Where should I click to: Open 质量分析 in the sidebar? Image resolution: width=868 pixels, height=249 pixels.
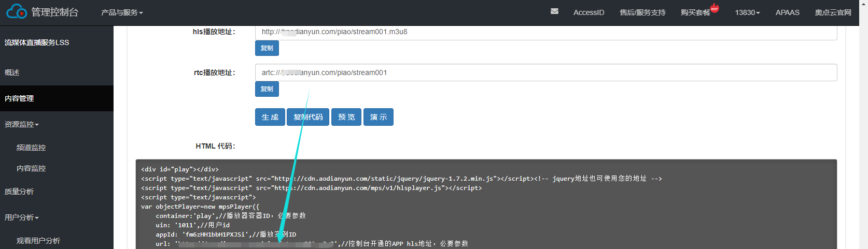click(x=19, y=192)
